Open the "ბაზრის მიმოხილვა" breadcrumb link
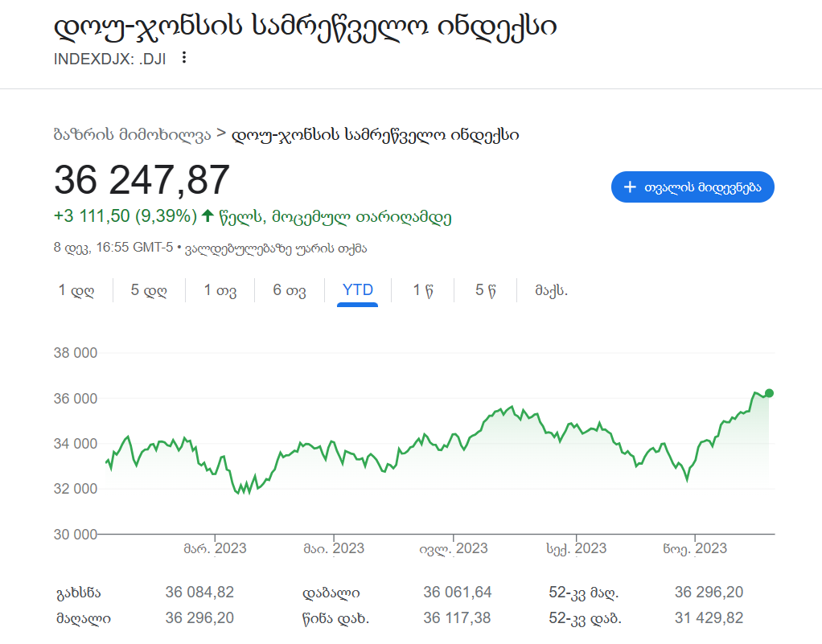822x644 pixels. 132,134
